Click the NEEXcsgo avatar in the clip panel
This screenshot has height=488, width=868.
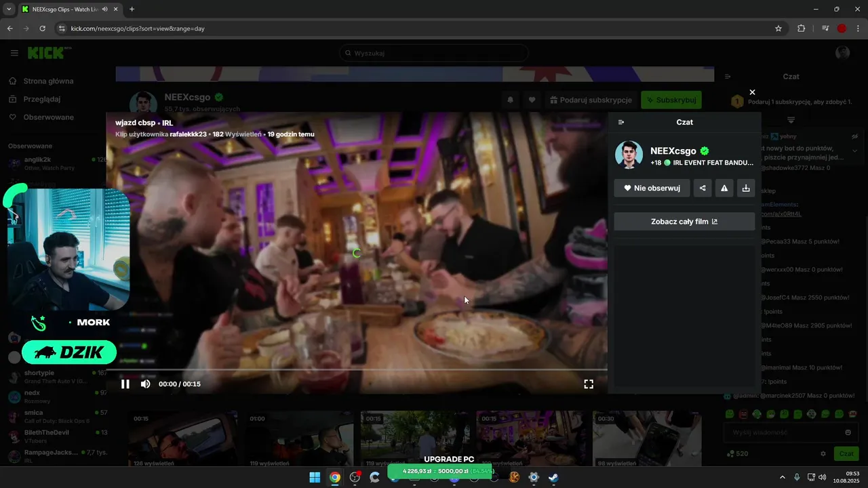(x=629, y=155)
